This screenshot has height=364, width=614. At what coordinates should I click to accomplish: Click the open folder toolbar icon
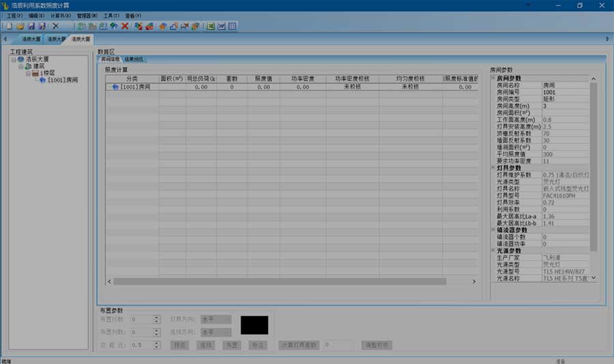[x=20, y=26]
